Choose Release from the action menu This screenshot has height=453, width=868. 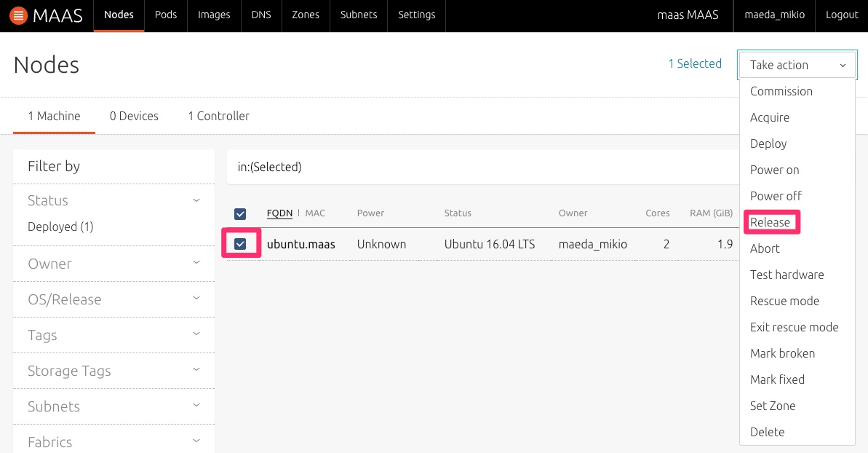coord(770,222)
